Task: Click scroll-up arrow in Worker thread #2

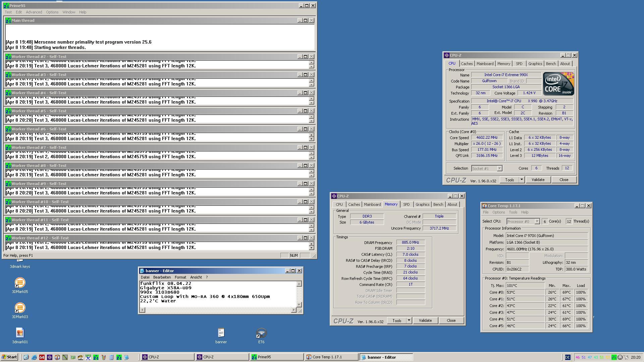Action: (312, 62)
